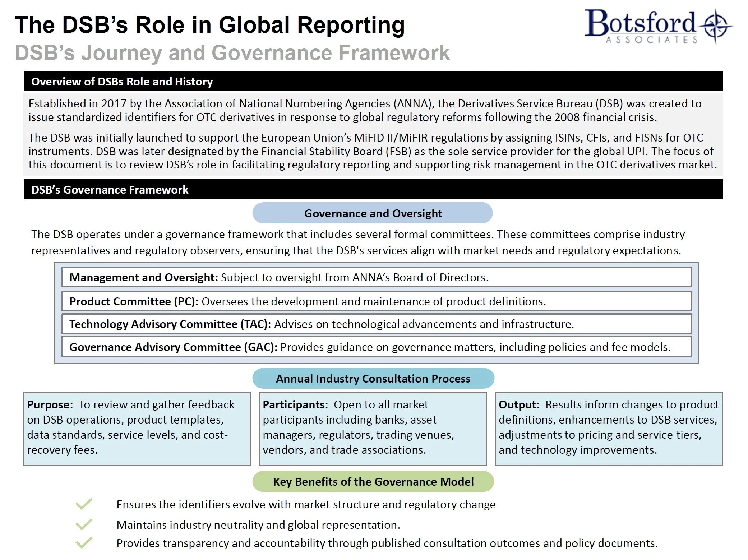Click the Participants box listing market participants
Screen dimensions: 748x560
[373, 429]
